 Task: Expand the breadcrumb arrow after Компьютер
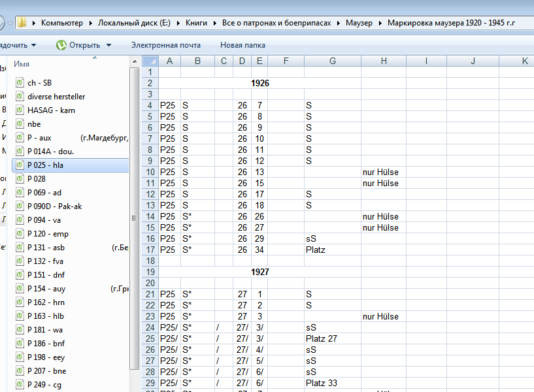click(x=91, y=24)
